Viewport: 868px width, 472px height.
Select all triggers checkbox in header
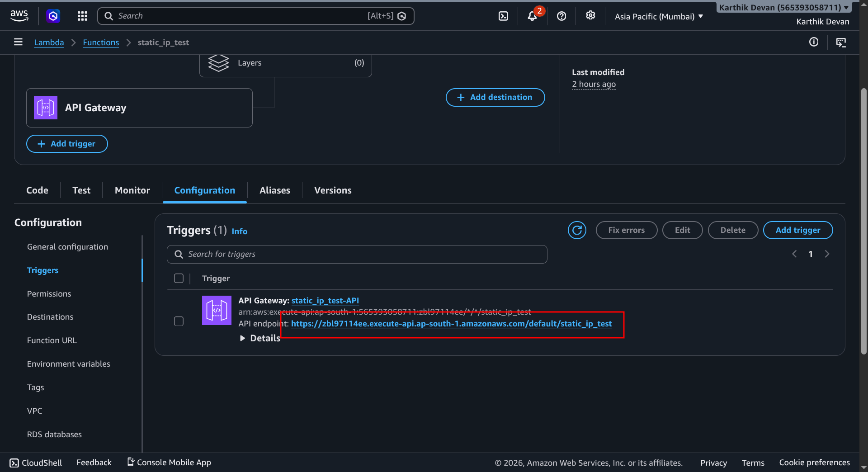point(179,278)
